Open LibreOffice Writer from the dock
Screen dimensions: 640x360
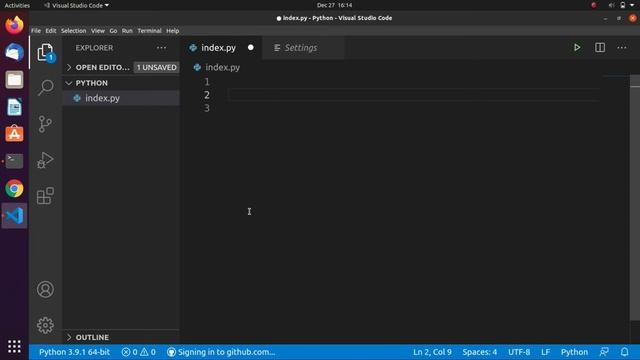coord(14,107)
